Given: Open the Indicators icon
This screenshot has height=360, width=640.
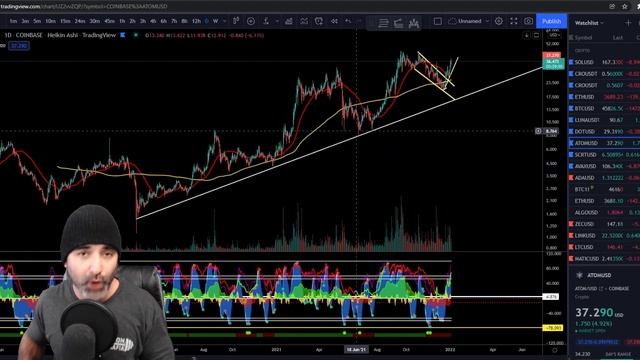Looking at the screenshot, I should pyautogui.click(x=266, y=21).
